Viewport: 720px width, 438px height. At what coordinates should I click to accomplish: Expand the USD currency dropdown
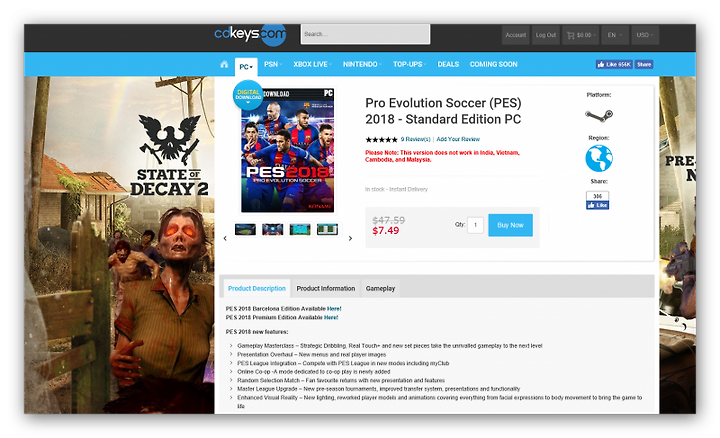(645, 35)
